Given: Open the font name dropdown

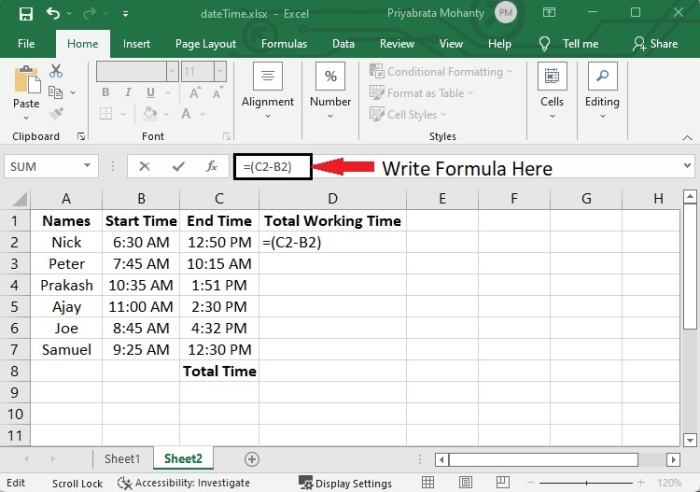Looking at the screenshot, I should tap(172, 71).
